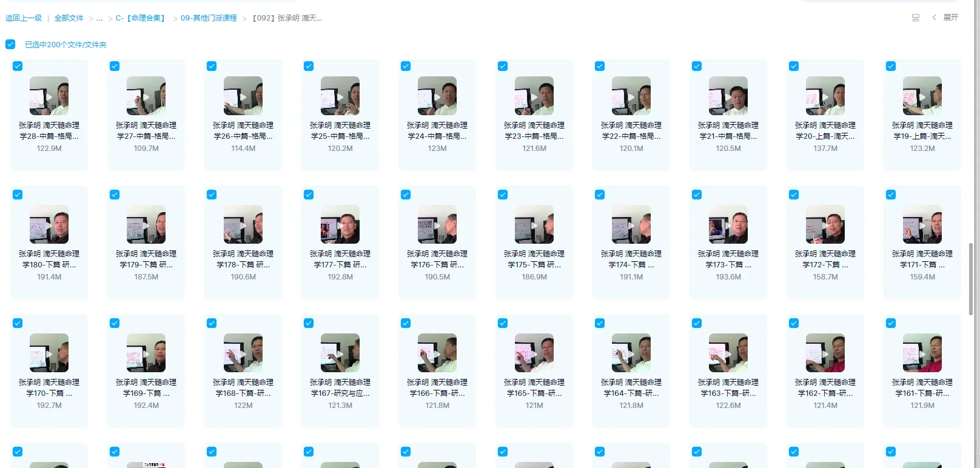Open video thumbnail of 学163-下篇-研
This screenshot has height=468, width=980.
point(728,353)
